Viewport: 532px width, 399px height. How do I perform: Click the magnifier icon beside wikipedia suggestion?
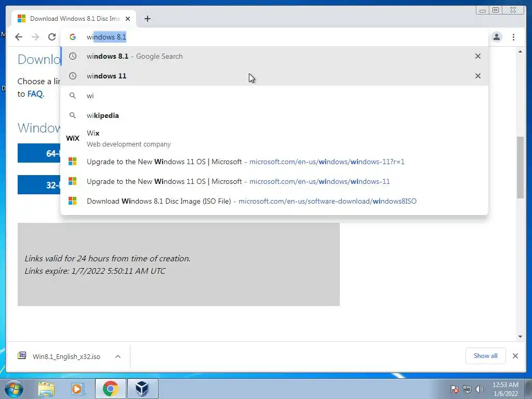point(73,115)
